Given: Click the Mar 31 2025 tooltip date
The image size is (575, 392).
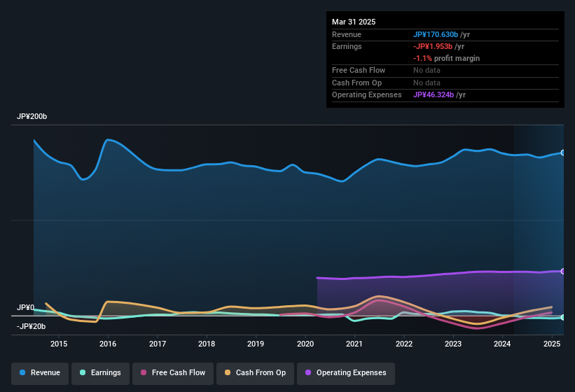Looking at the screenshot, I should tap(354, 22).
